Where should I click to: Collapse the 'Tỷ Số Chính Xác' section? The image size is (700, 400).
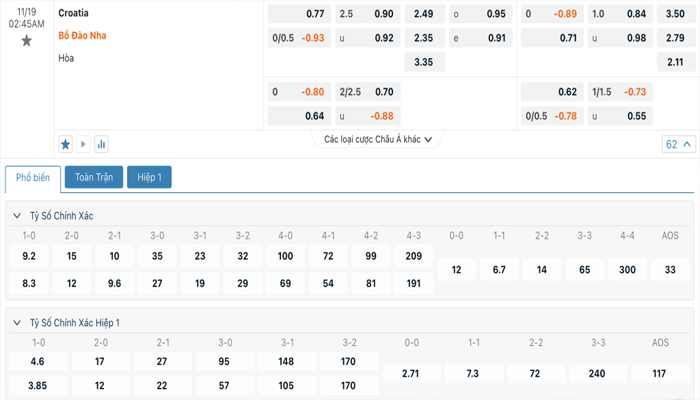(x=18, y=216)
